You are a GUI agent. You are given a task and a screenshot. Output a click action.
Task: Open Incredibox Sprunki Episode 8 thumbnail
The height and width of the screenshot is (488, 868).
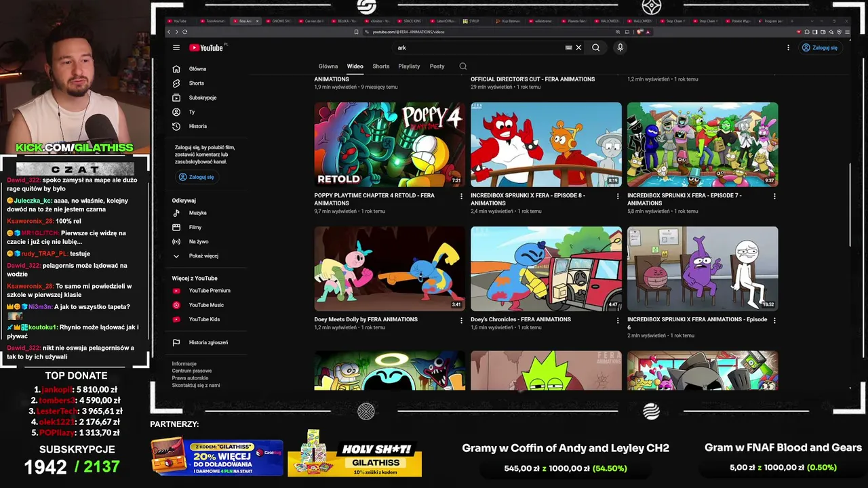546,144
